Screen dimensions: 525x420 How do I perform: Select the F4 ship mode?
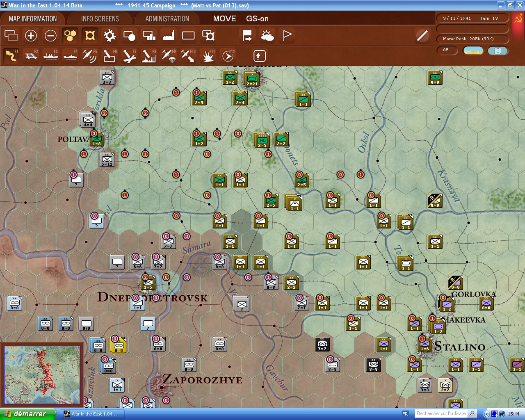point(70,56)
